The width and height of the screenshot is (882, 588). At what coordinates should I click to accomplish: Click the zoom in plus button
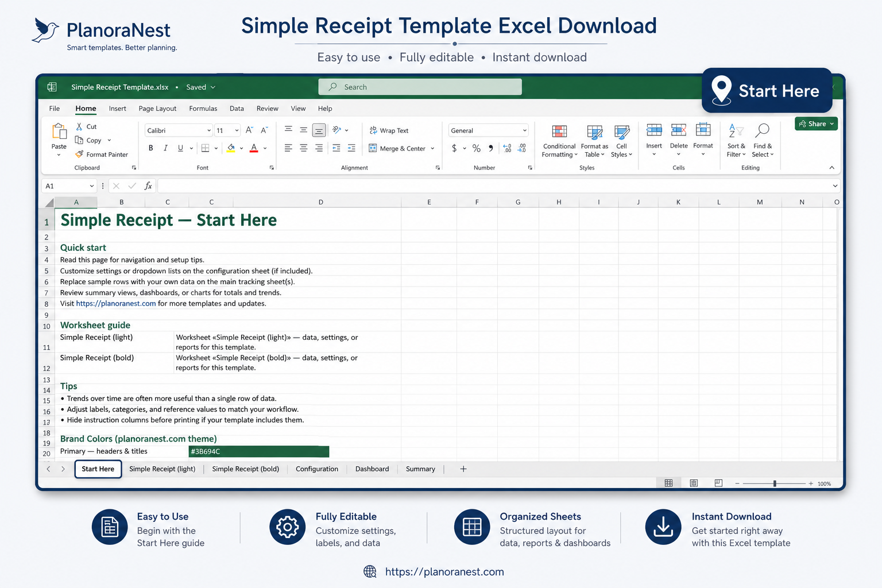[x=811, y=483]
